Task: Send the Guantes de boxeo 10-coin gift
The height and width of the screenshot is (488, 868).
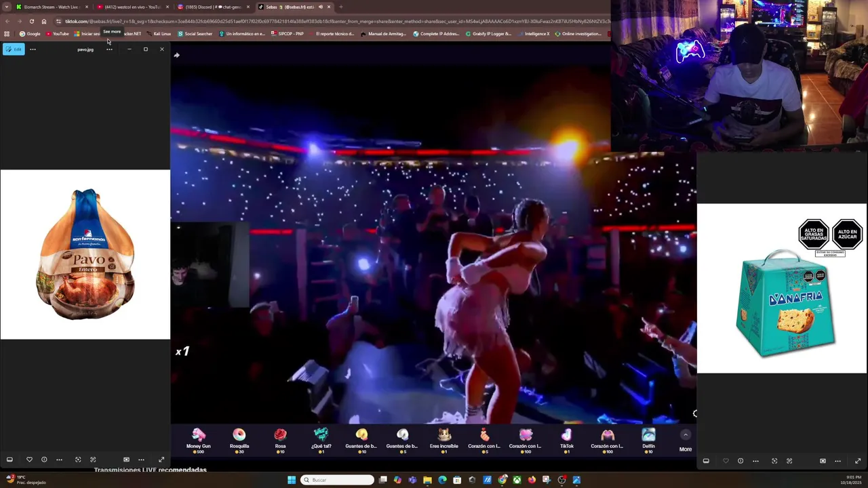Action: (x=361, y=439)
